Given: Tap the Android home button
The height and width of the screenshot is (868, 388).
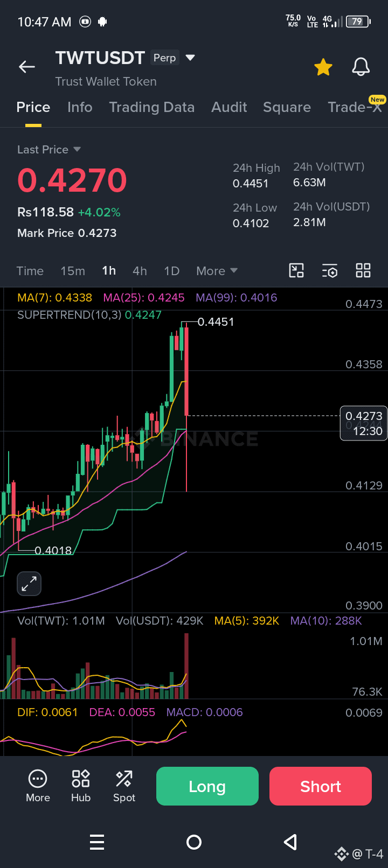Looking at the screenshot, I should point(194,842).
